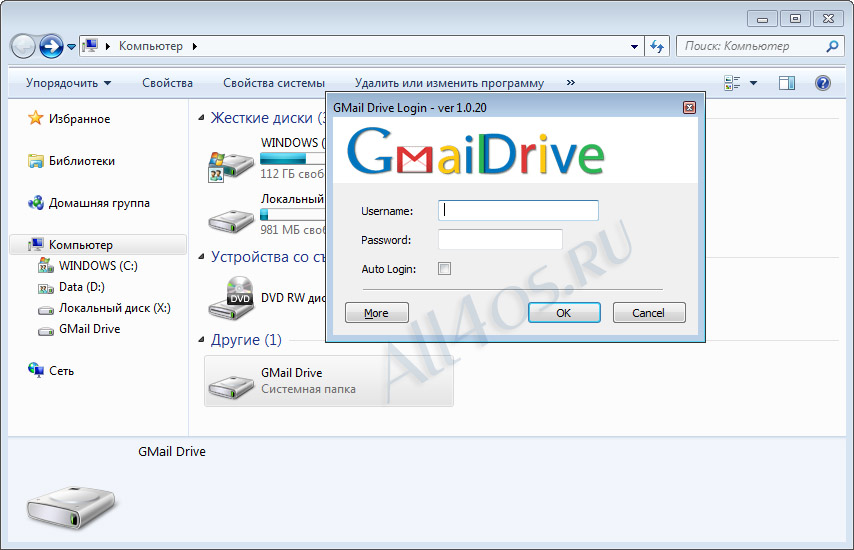The width and height of the screenshot is (854, 550).
Task: Close the GMail Drive Login dialog
Action: [689, 107]
